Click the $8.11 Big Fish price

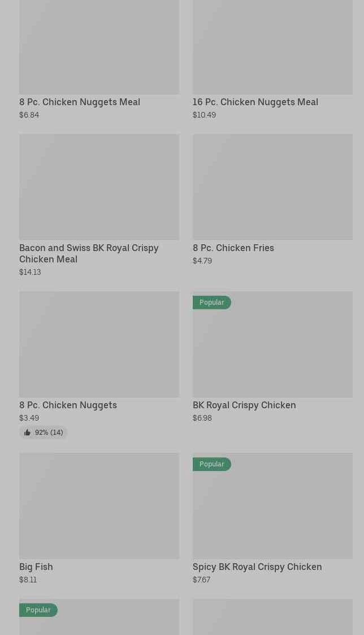click(28, 580)
